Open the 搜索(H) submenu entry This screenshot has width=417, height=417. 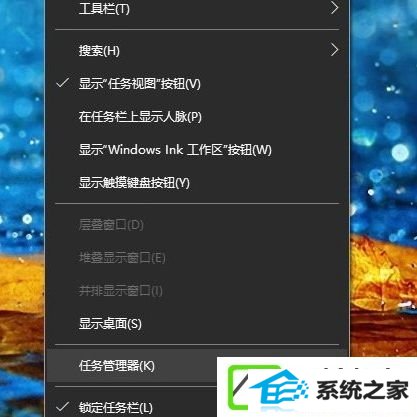coord(197,50)
